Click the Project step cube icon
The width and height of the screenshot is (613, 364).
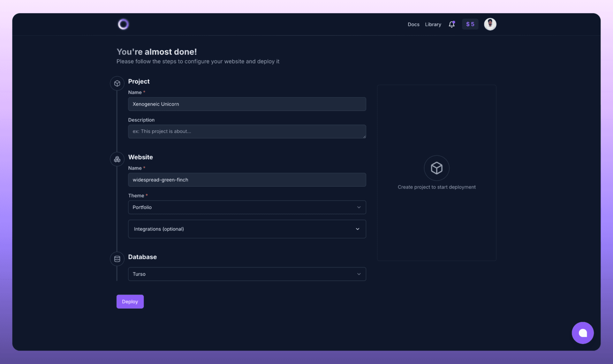pyautogui.click(x=117, y=83)
